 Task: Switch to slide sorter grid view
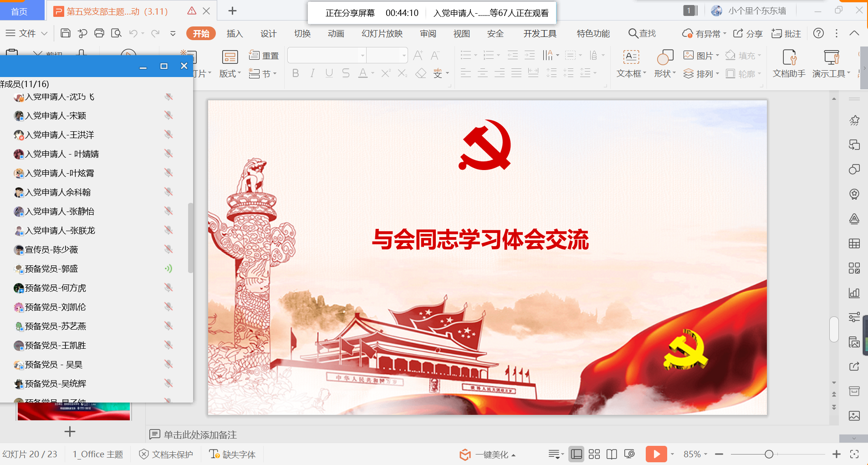pyautogui.click(x=594, y=454)
